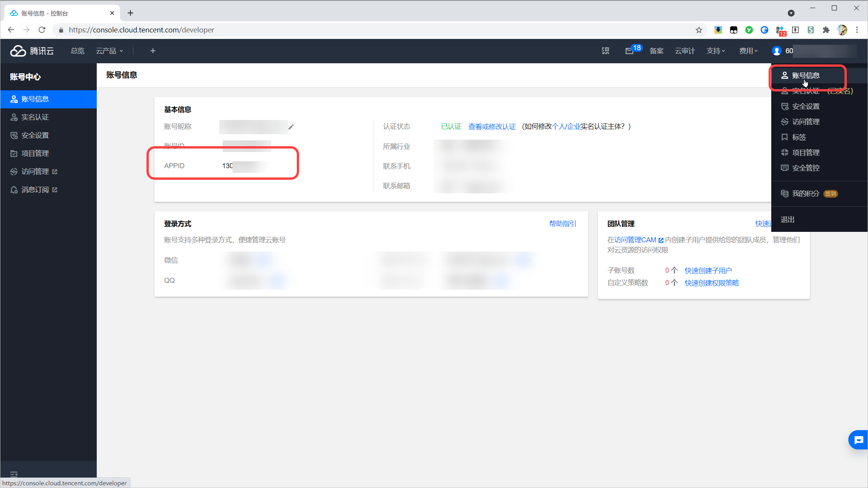Expand the 支持 menu
The height and width of the screenshot is (488, 868).
tap(715, 51)
